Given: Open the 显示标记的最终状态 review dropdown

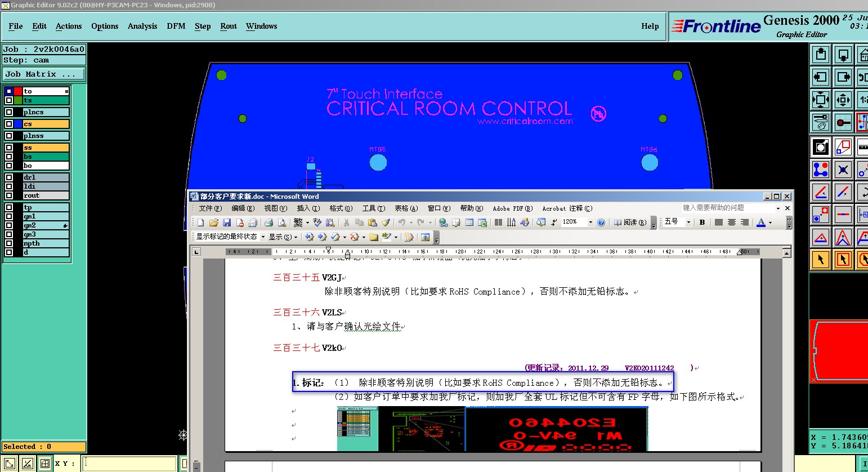Looking at the screenshot, I should 263,237.
